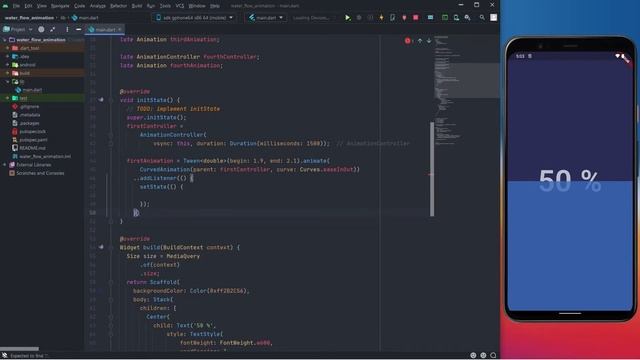640x360 pixels.
Task: Expand External Libraries node
Action: coord(5,164)
